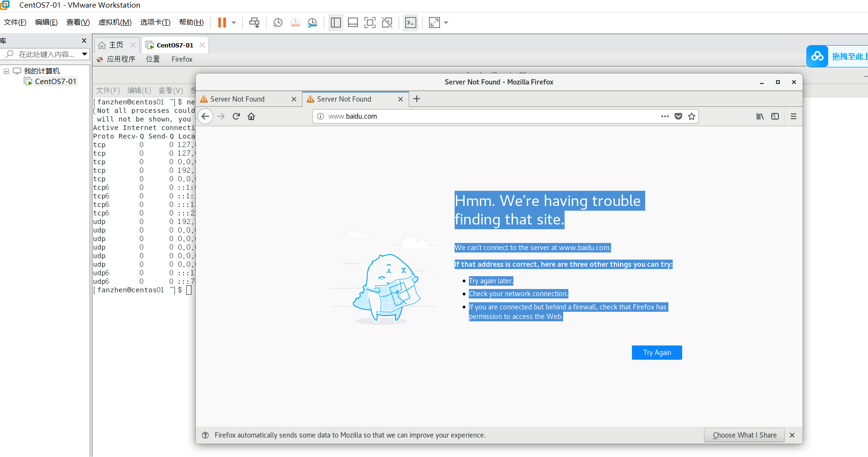
Task: Open the 查看(V) VMware menu
Action: pyautogui.click(x=78, y=22)
